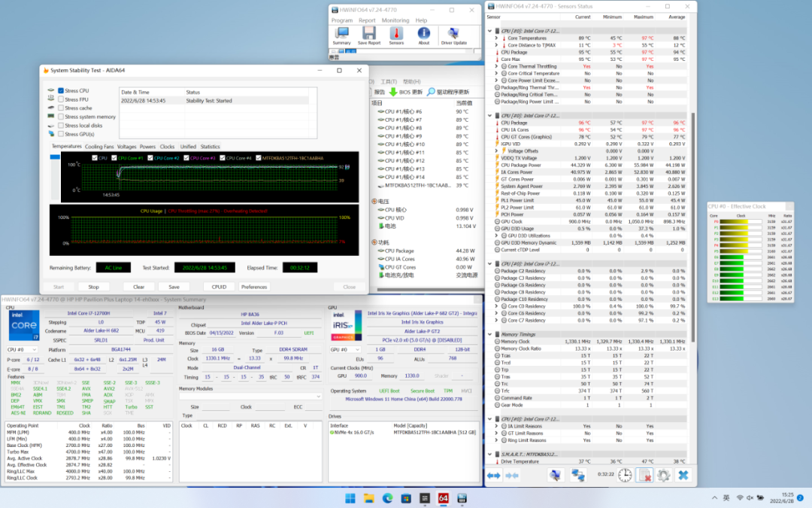Open sensor settings gear icon
812x508 pixels.
(x=664, y=475)
